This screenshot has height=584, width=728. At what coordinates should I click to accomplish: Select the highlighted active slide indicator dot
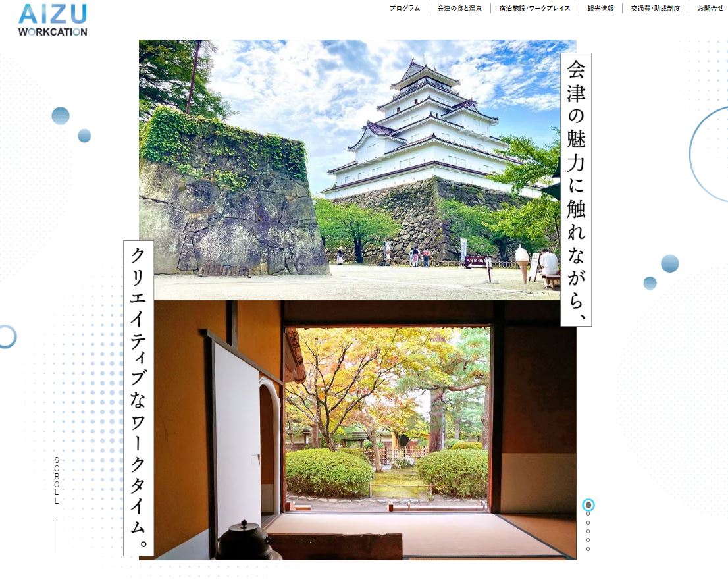588,504
